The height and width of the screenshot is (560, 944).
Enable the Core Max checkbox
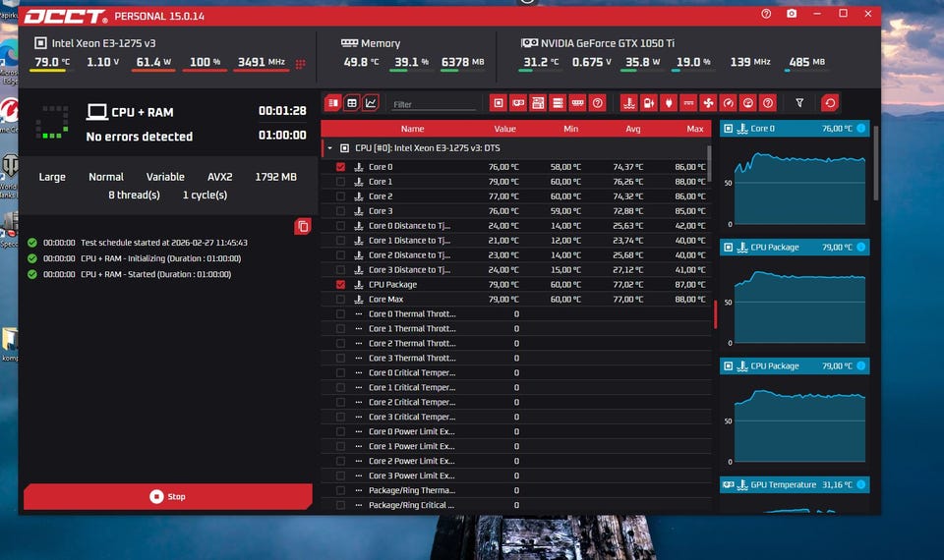point(341,299)
